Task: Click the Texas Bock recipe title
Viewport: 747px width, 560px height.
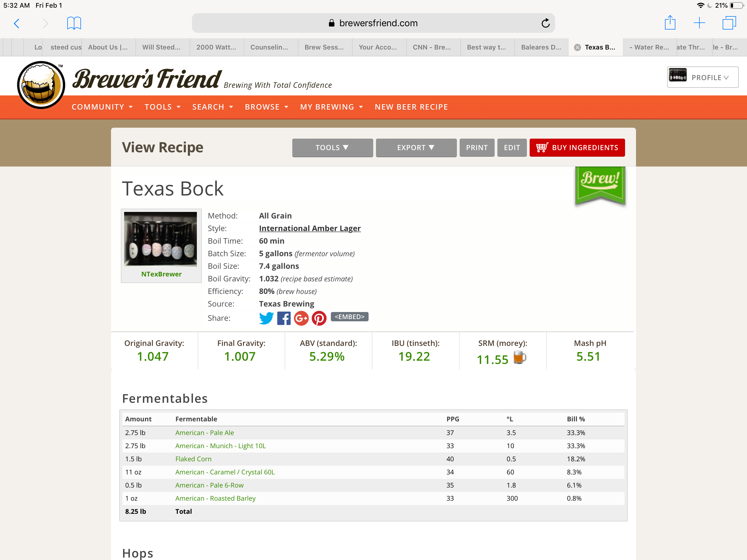Action: tap(173, 188)
